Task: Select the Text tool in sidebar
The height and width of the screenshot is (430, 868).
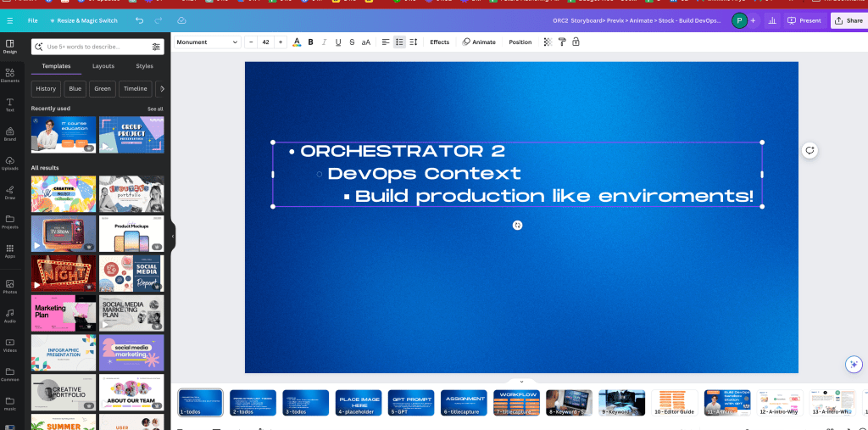Action: pos(9,104)
